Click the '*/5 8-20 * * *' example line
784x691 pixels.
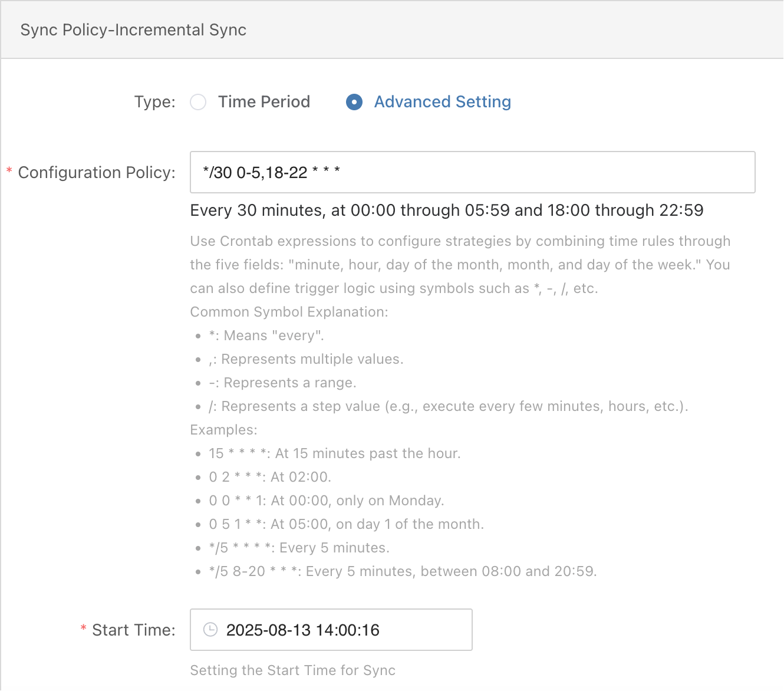click(402, 571)
